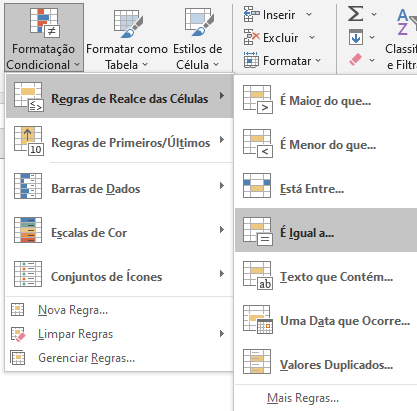Click the É Igual a icon

tap(258, 231)
